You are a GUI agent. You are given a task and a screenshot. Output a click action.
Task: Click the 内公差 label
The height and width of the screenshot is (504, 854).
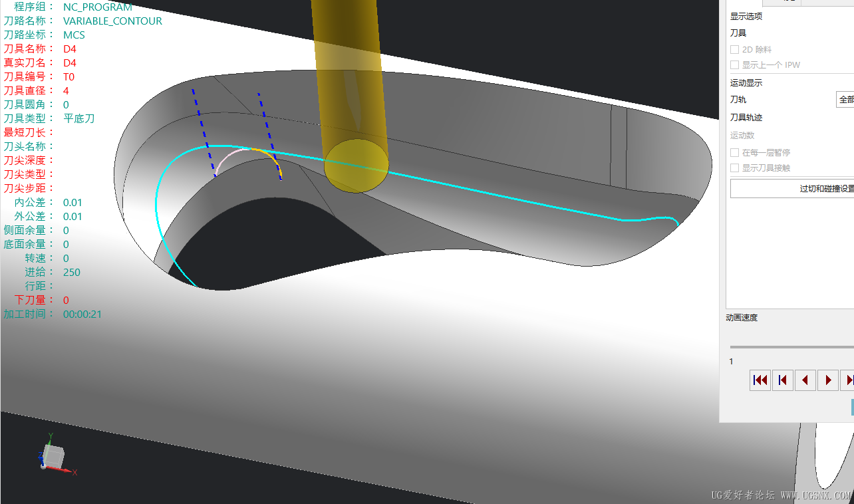tap(35, 202)
